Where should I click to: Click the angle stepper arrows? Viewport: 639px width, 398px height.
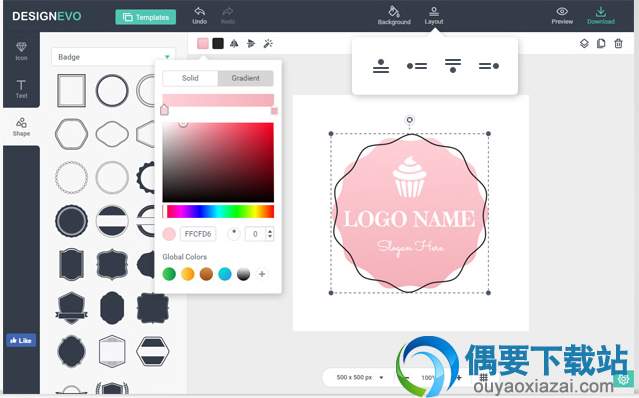(x=270, y=234)
